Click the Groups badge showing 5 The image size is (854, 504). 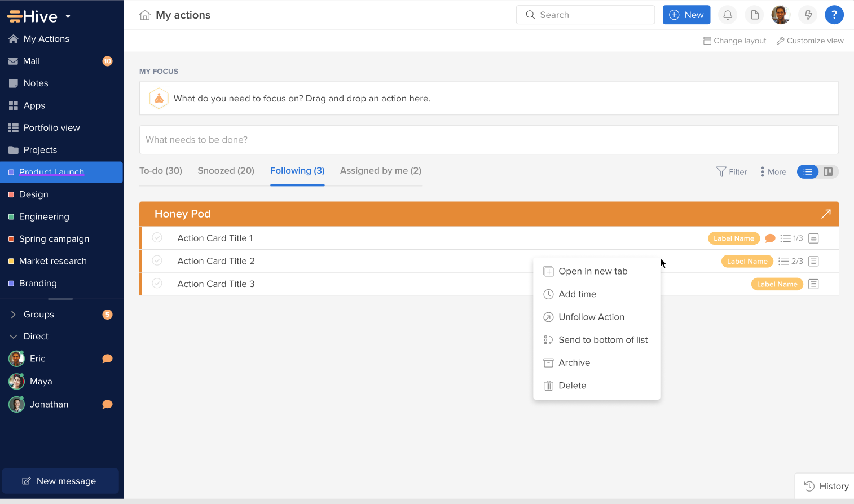tap(107, 315)
